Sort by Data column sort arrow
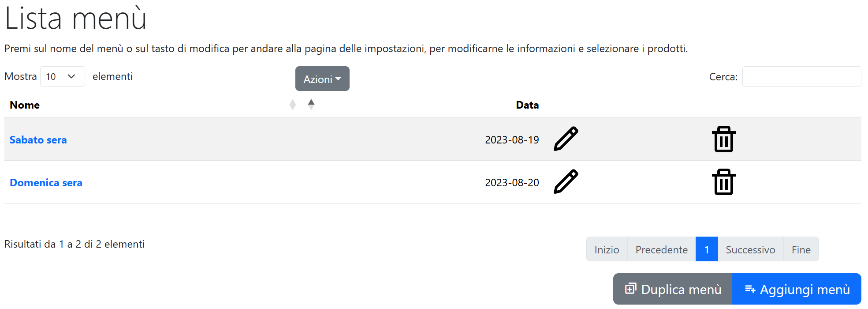The image size is (868, 309). pos(311,105)
